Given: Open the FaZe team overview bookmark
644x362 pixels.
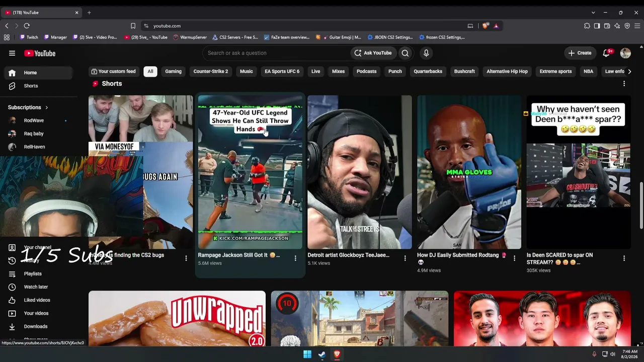Looking at the screenshot, I should [287, 37].
